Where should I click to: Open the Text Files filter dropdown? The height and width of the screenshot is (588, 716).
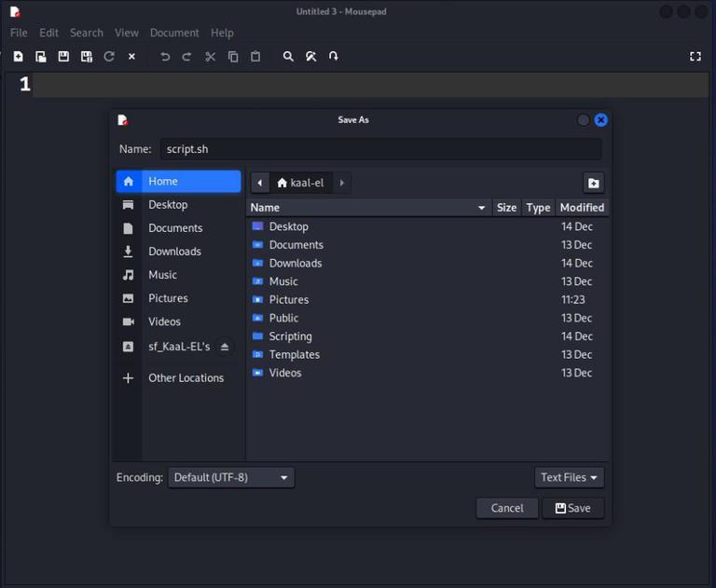pos(569,477)
